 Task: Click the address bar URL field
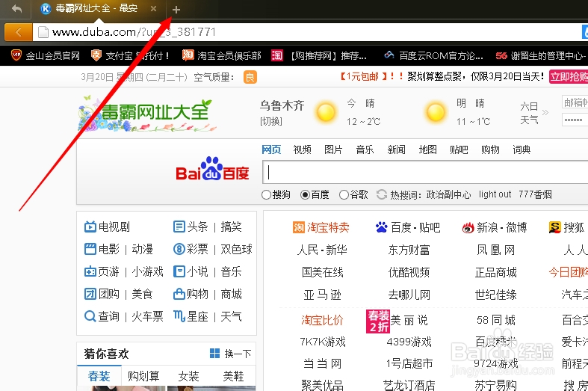tap(308, 32)
